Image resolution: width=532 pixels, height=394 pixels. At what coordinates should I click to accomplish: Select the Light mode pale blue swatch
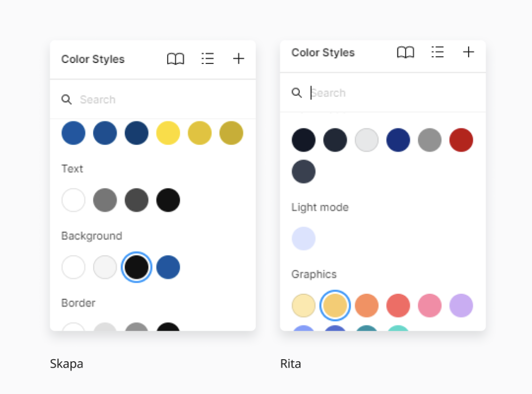click(x=303, y=239)
